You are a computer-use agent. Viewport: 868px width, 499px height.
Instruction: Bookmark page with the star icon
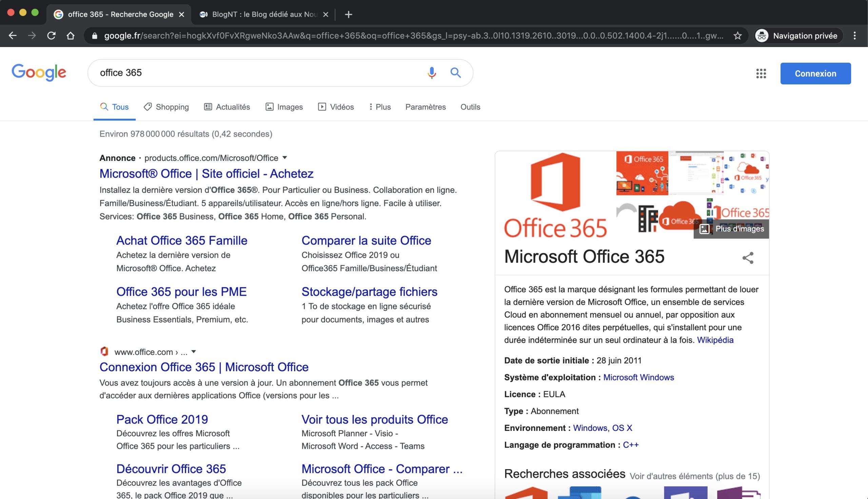pyautogui.click(x=737, y=36)
